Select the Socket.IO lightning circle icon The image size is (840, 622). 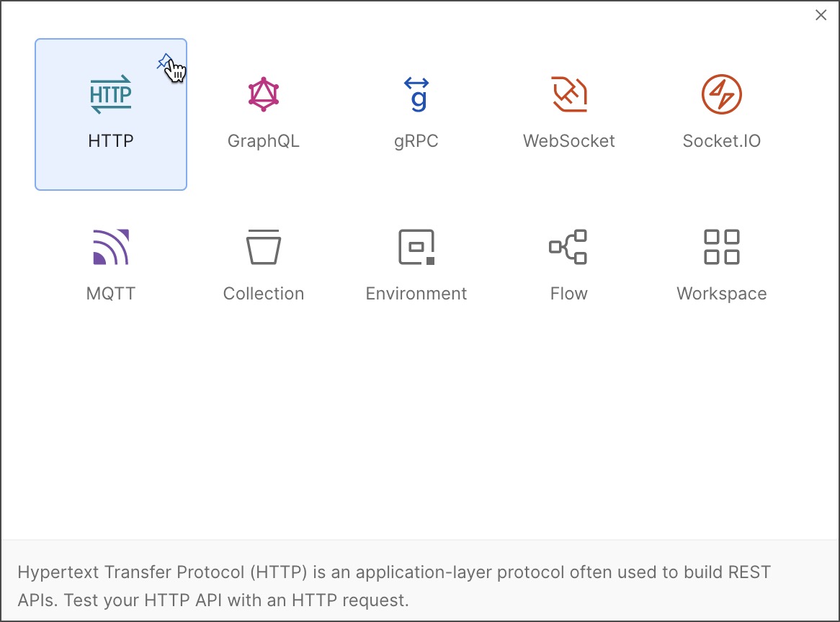click(x=722, y=94)
